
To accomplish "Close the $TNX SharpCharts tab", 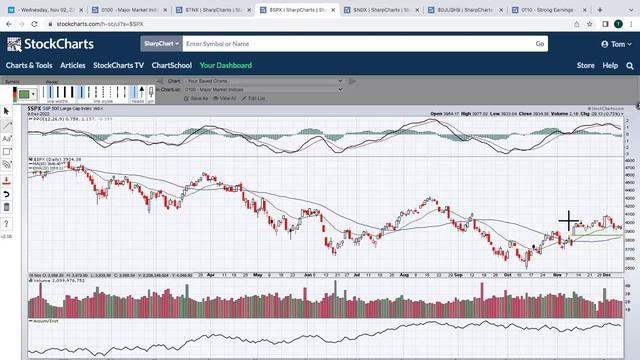I will 249,10.
